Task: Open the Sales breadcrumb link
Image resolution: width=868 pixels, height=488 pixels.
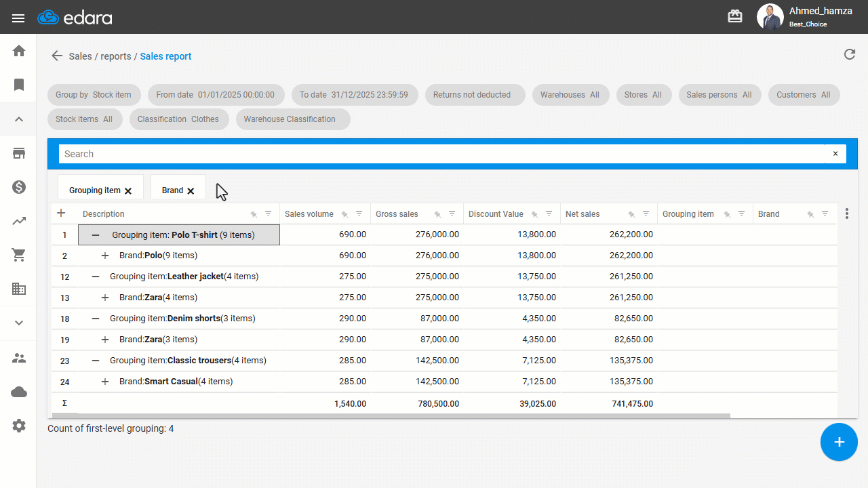Action: 80,56
